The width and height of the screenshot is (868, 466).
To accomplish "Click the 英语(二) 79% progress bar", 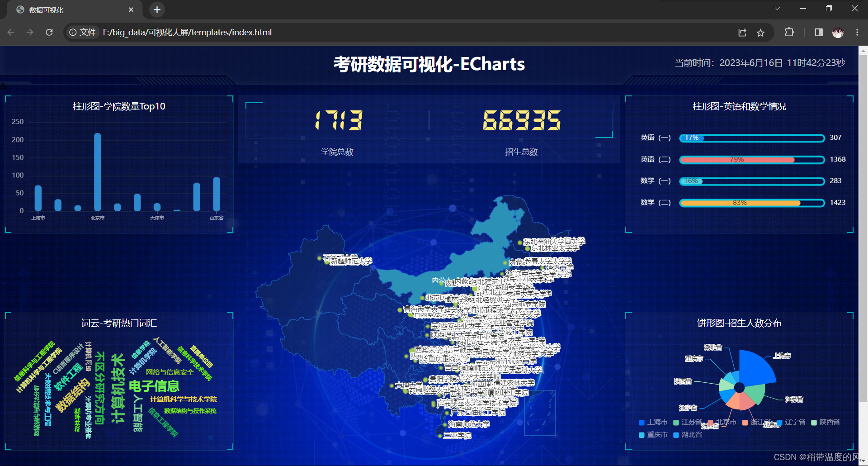I will tap(737, 159).
